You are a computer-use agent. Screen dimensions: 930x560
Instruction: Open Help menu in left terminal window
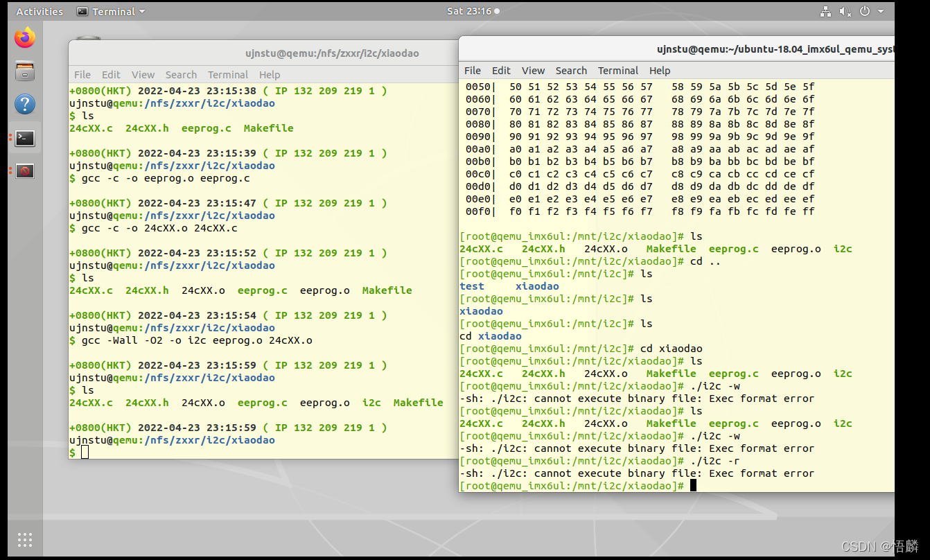tap(270, 75)
